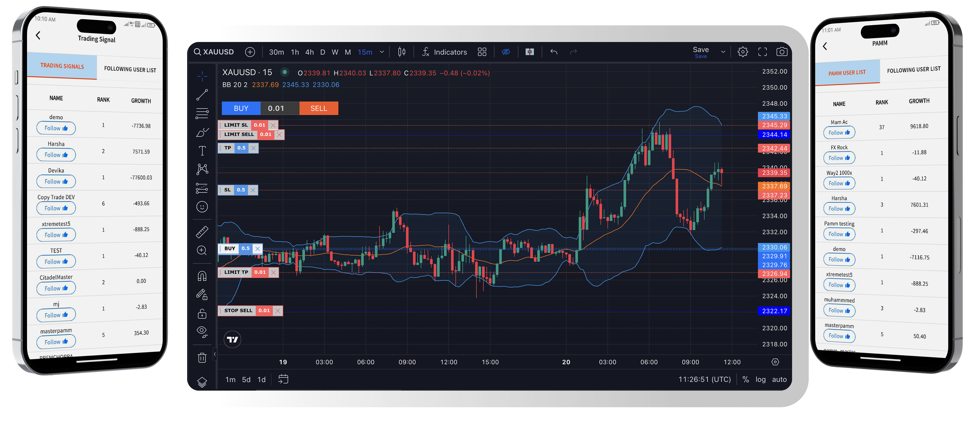Screen dimensions: 980x448
Task: Toggle auto scale mode
Action: point(779,380)
